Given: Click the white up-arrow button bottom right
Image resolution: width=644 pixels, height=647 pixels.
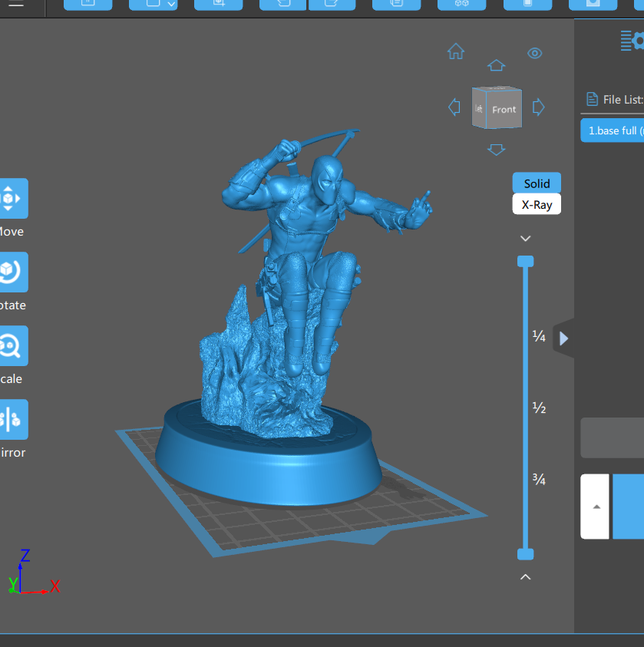Looking at the screenshot, I should pos(595,507).
